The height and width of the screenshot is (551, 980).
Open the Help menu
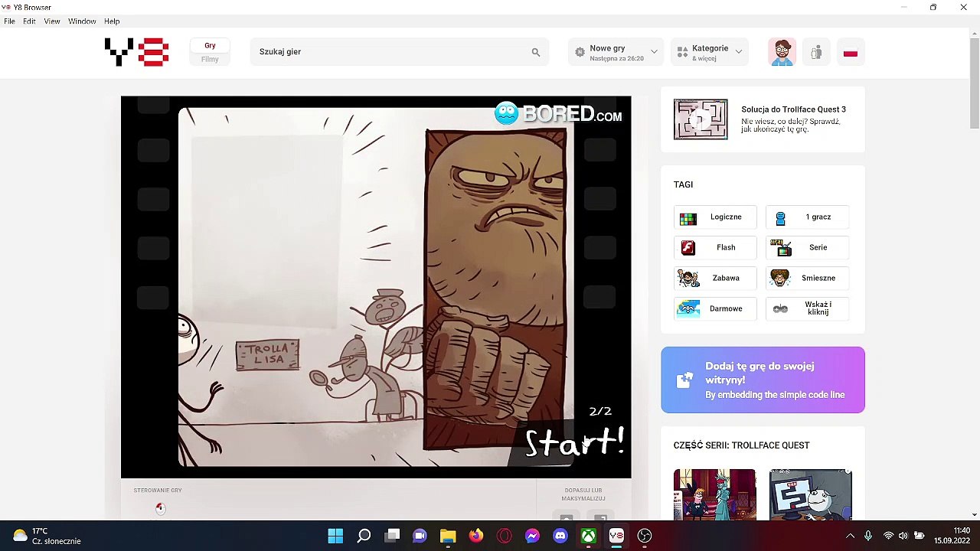pos(112,21)
